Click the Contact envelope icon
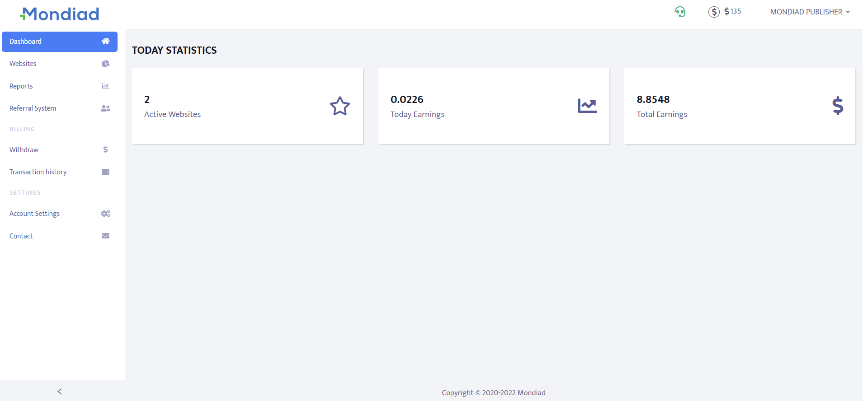The width and height of the screenshot is (868, 401). pyautogui.click(x=105, y=236)
